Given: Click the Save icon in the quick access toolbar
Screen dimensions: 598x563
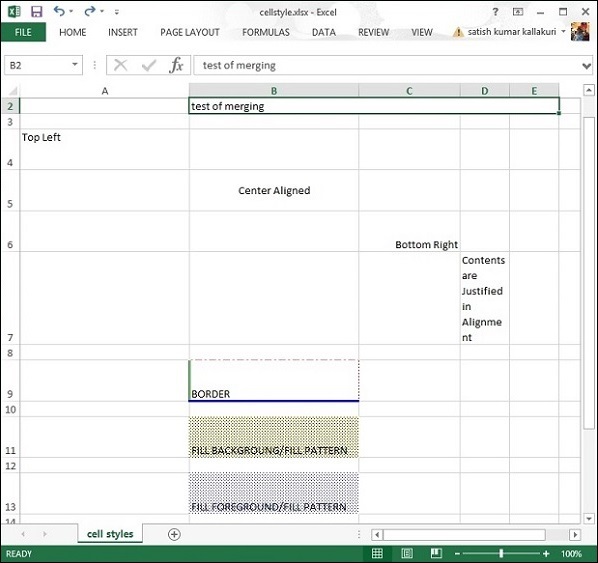Looking at the screenshot, I should pos(37,11).
